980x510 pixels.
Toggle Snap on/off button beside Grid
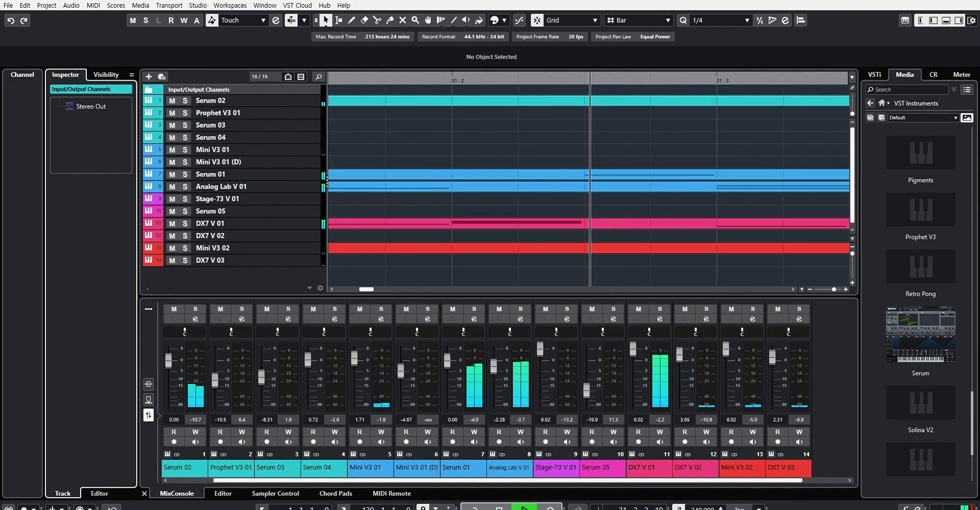pyautogui.click(x=537, y=20)
